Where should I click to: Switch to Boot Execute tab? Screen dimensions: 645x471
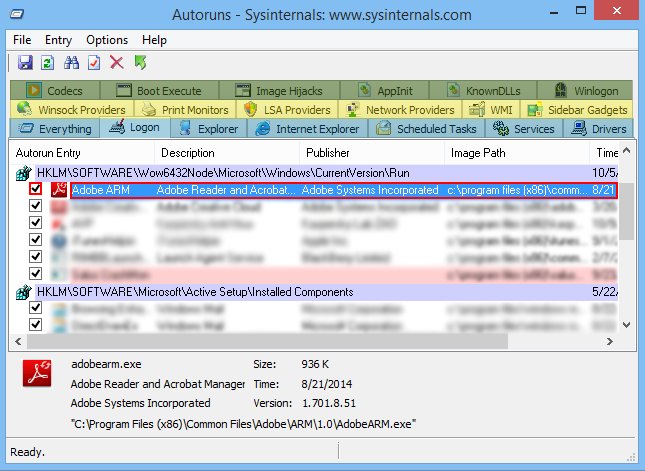click(159, 90)
